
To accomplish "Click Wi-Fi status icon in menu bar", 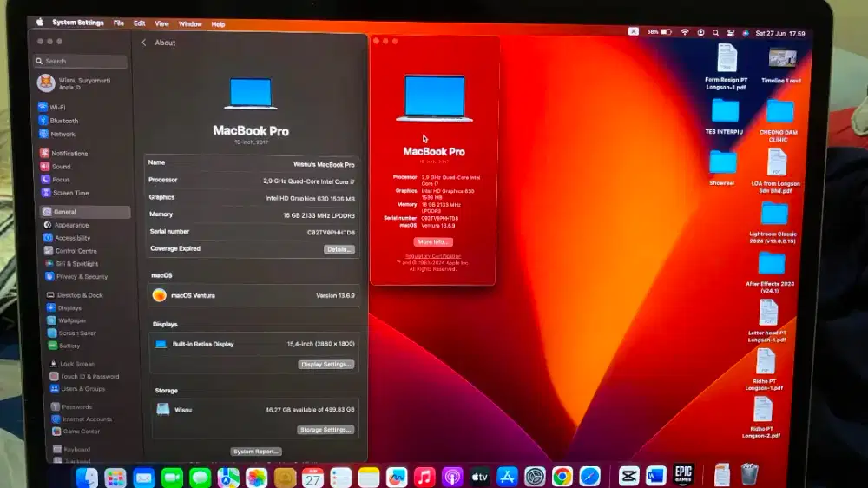I will point(685,33).
